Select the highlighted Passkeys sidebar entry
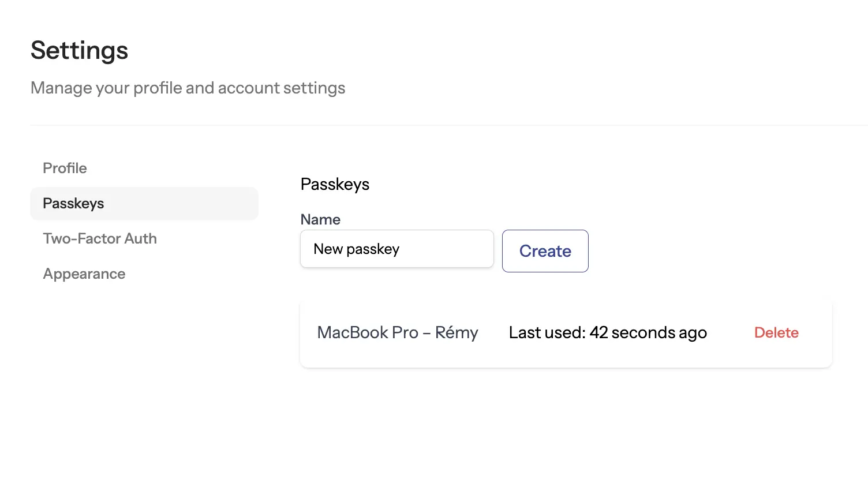868x479 pixels. click(x=73, y=203)
